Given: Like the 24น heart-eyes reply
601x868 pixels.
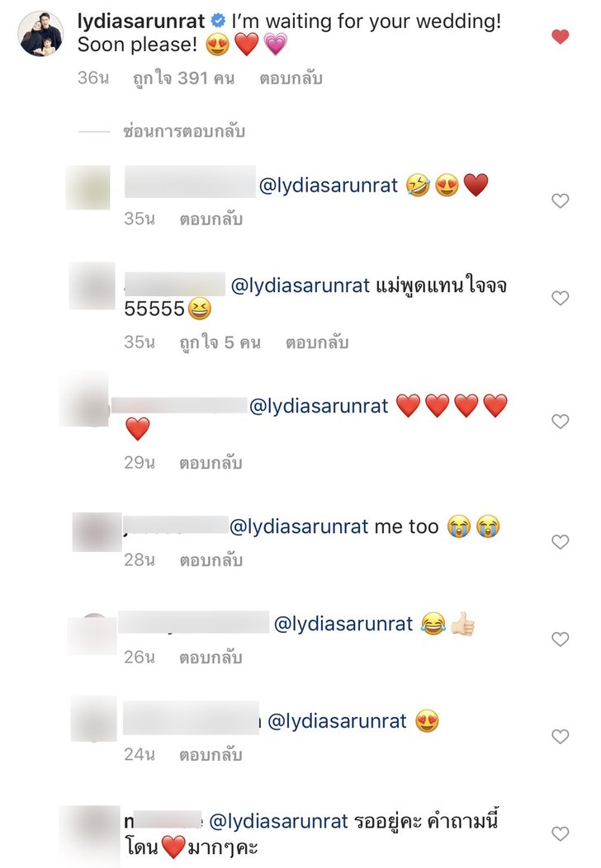Looking at the screenshot, I should point(560,736).
